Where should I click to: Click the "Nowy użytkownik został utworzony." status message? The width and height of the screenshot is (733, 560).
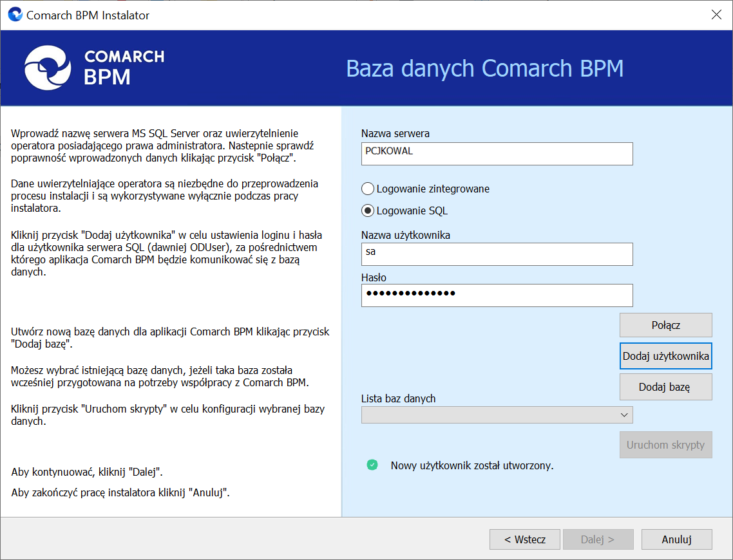pos(472,465)
